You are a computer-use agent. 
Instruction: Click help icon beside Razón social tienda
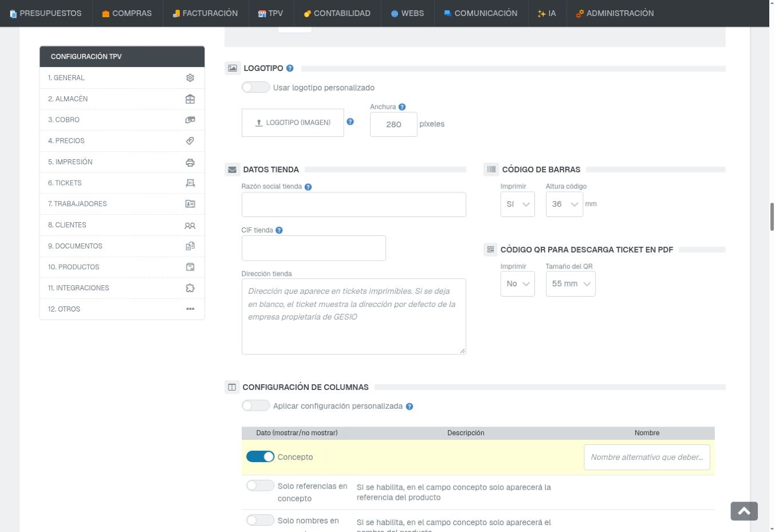tap(308, 187)
